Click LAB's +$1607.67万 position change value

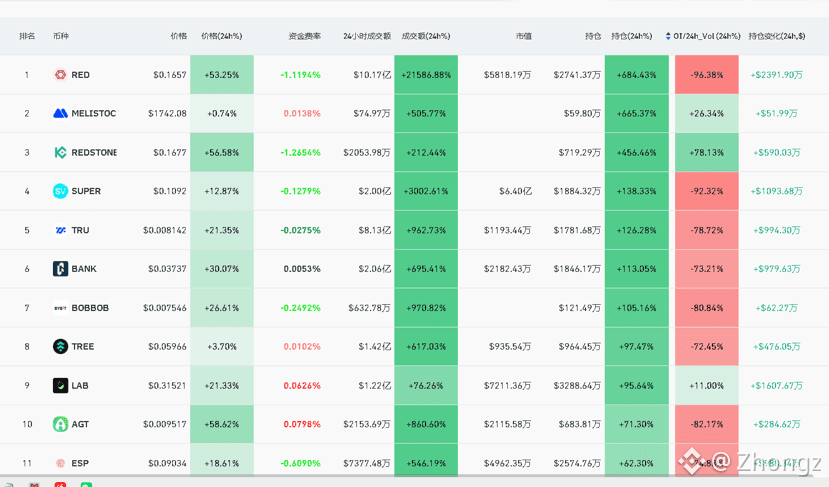click(x=777, y=385)
